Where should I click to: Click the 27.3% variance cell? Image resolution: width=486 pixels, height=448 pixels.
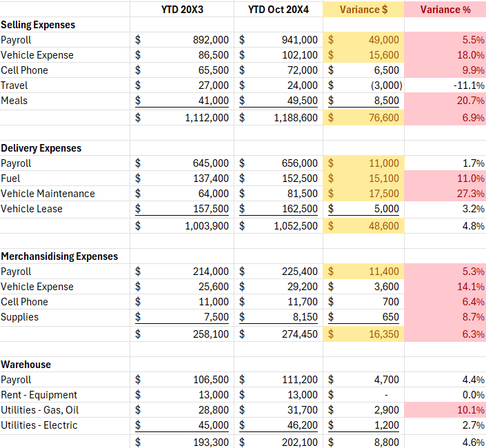[445, 194]
